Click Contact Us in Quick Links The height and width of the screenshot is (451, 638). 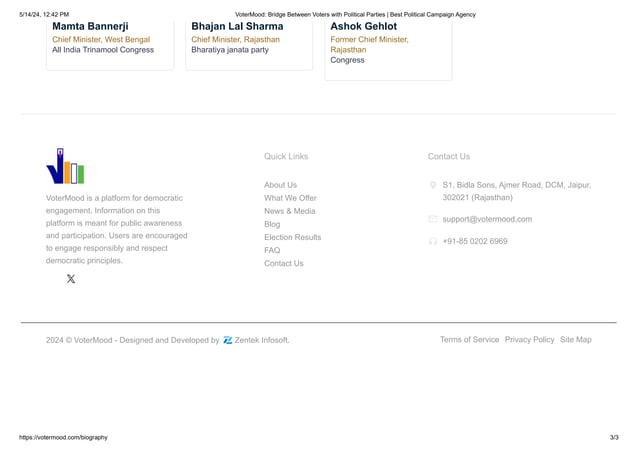pos(284,263)
